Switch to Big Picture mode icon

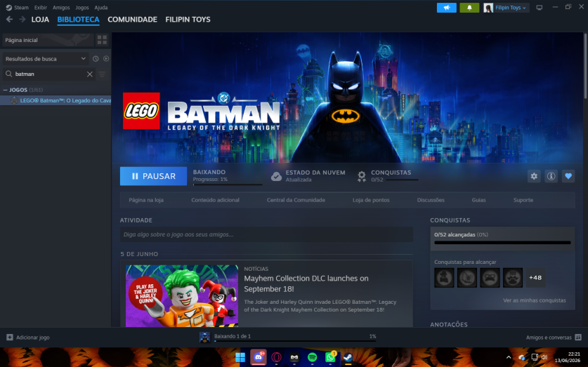(540, 8)
